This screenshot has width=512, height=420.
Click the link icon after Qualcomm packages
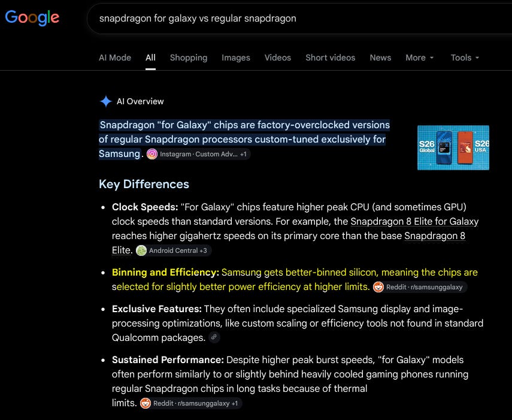coord(214,337)
